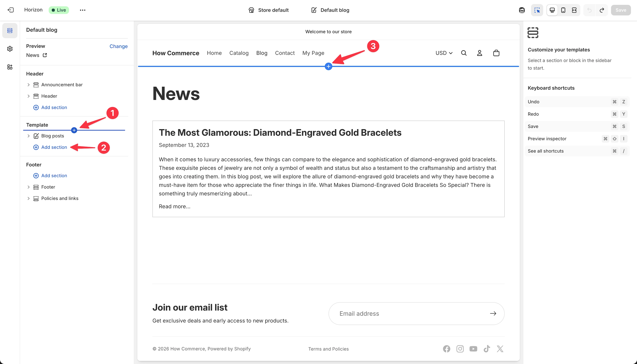Click the Change preview link

coord(118,46)
